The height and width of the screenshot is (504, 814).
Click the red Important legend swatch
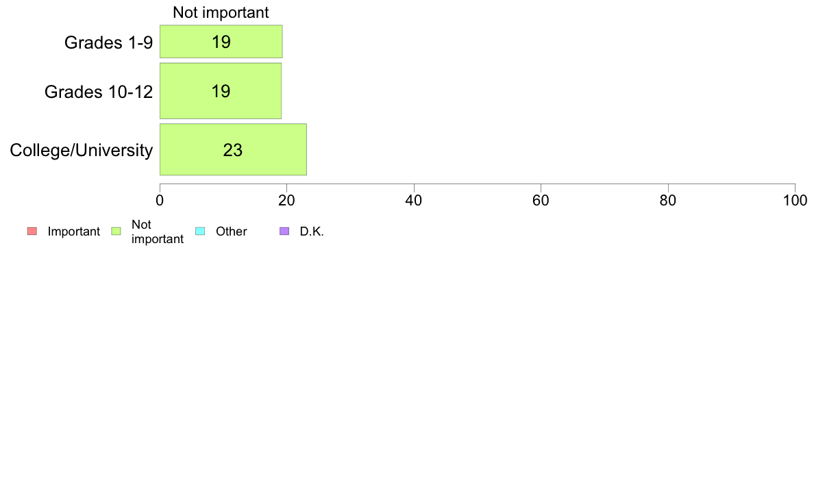pos(32,231)
